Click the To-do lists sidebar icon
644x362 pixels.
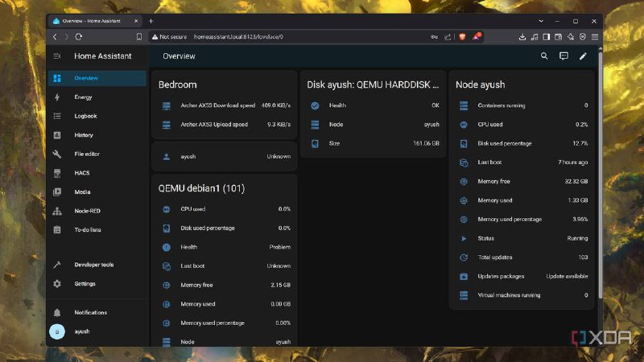point(57,230)
